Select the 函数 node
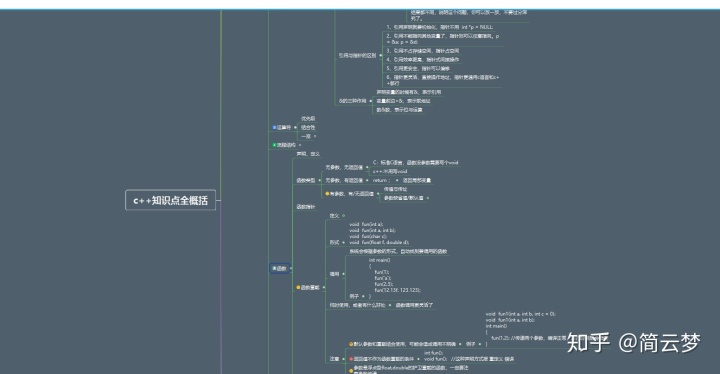Screen dimensions: 720x374 click(x=281, y=268)
